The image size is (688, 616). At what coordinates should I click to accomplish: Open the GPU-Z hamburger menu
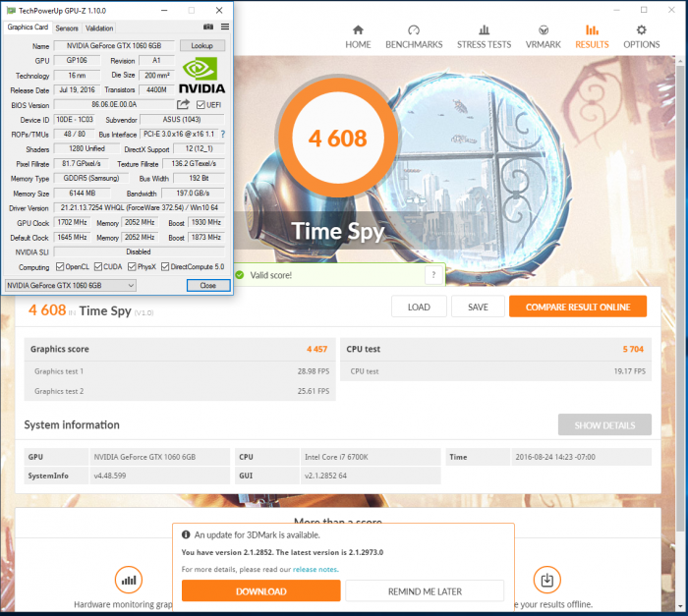(225, 27)
